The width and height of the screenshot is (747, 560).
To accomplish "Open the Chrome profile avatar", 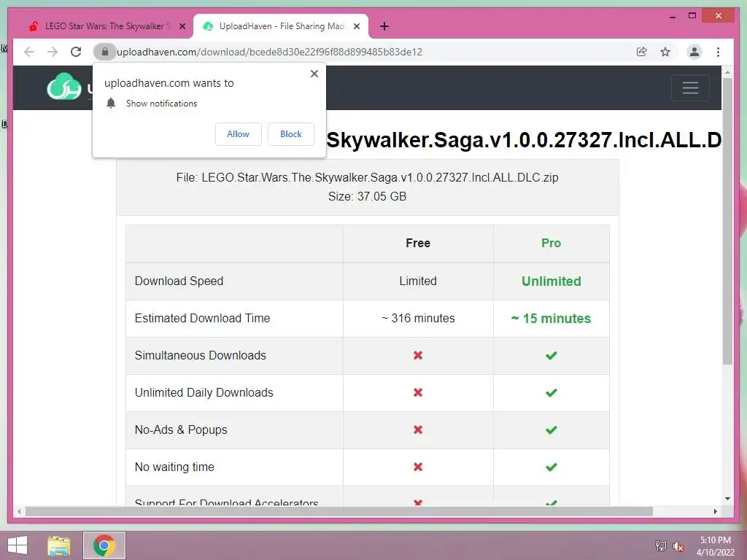I will pos(694,52).
